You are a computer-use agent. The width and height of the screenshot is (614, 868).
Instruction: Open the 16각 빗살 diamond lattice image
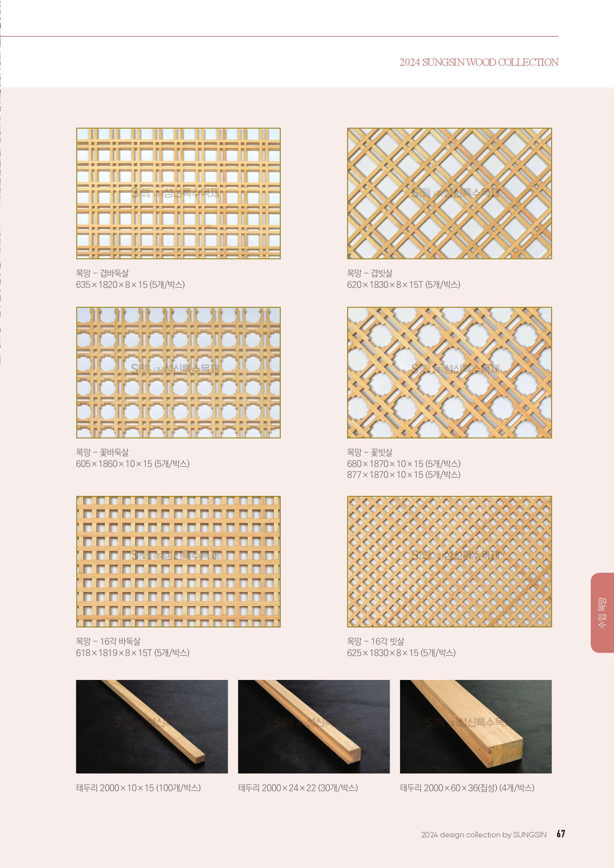pos(450,562)
